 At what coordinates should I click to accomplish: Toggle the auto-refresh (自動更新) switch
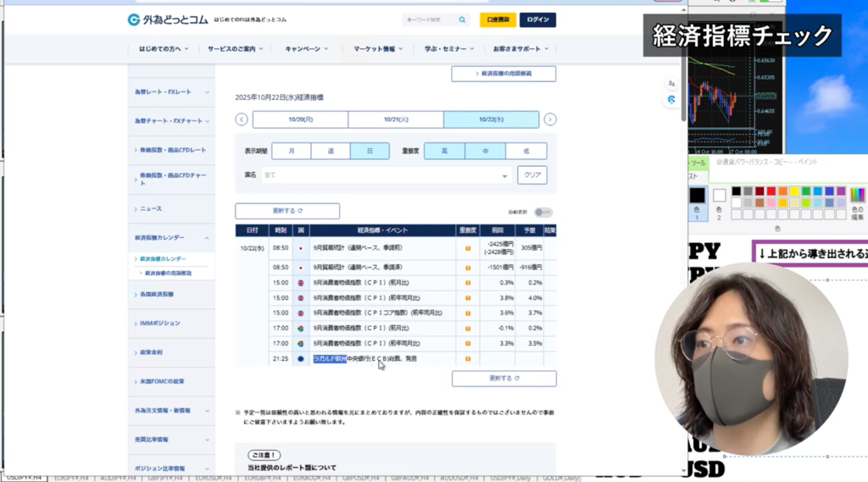point(543,212)
